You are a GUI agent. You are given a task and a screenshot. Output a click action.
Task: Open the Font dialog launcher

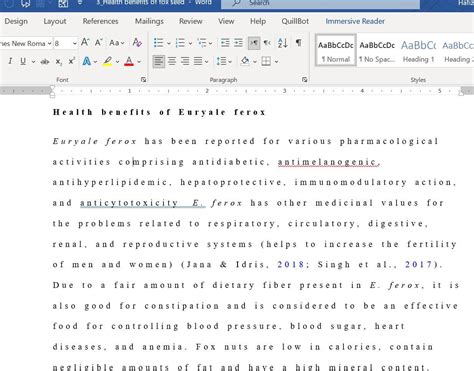tap(143, 80)
